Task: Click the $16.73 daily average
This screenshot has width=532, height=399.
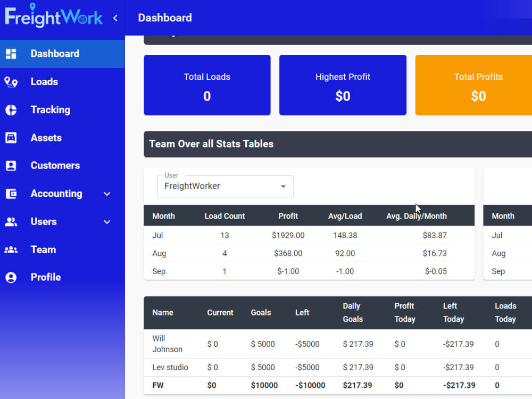Action: click(x=435, y=253)
